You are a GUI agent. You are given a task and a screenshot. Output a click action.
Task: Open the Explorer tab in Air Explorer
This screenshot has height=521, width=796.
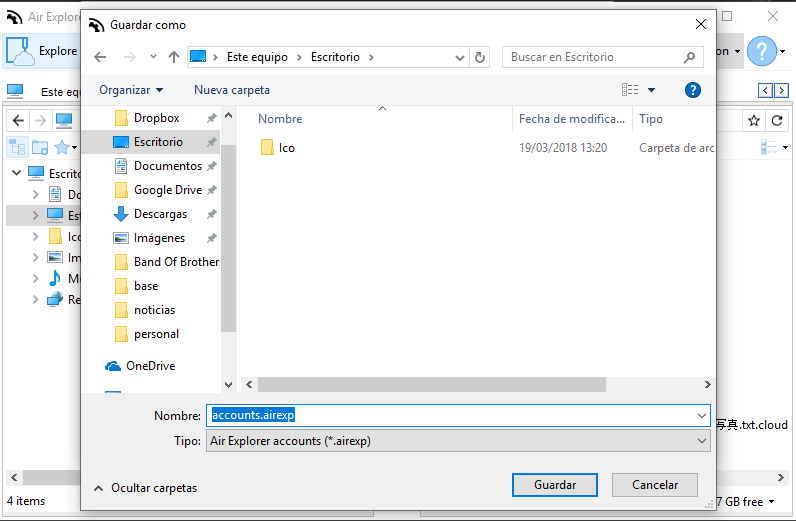(x=43, y=51)
